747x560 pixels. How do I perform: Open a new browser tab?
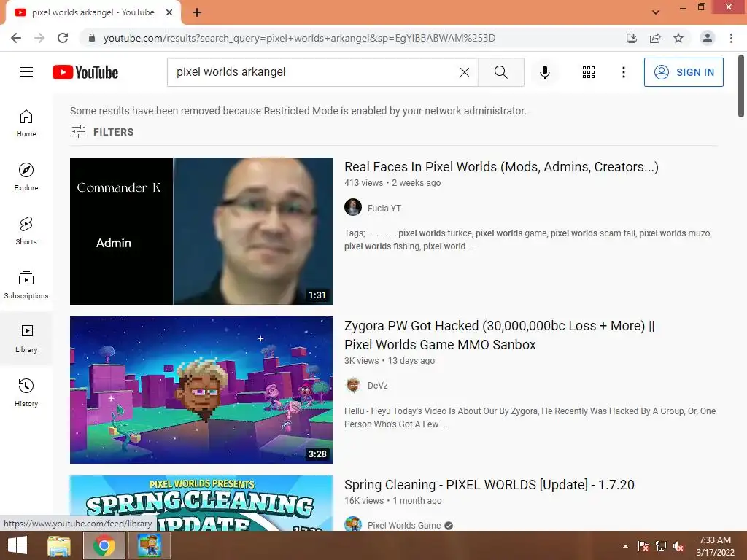point(197,12)
